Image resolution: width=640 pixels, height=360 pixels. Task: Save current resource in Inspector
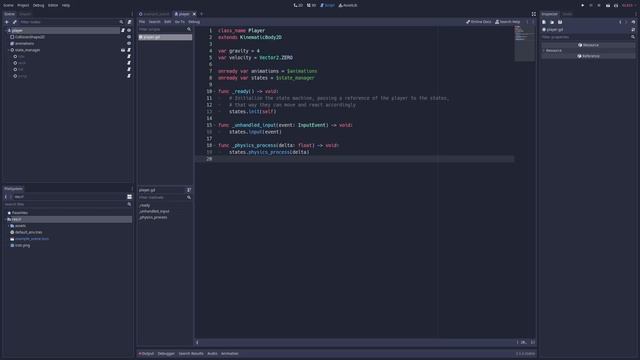click(x=560, y=22)
